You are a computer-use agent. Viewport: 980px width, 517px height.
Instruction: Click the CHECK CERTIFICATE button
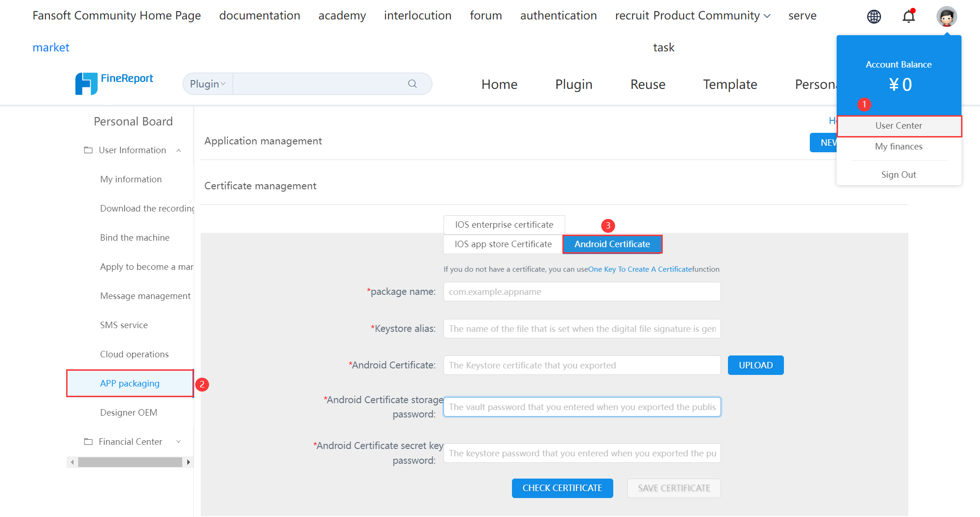pos(562,488)
